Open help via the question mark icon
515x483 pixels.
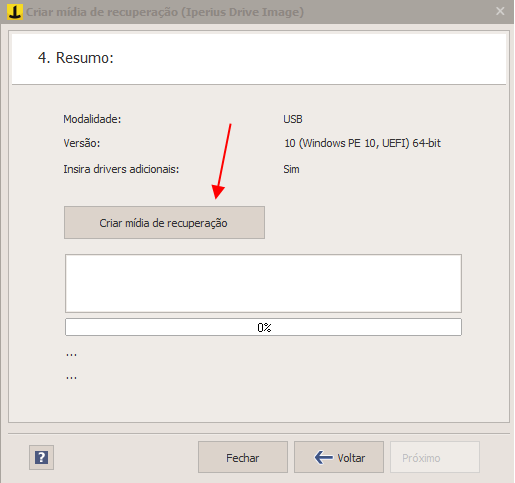coord(41,457)
